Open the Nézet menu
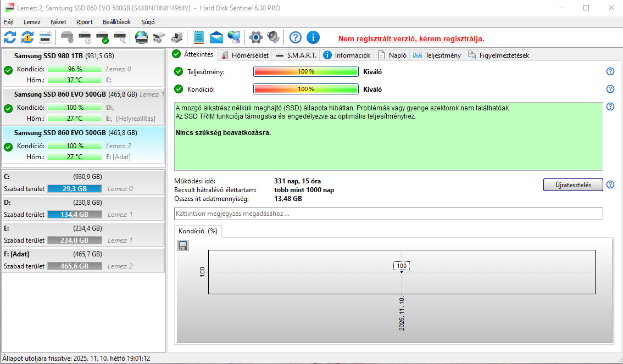Image resolution: width=623 pixels, height=364 pixels. pyautogui.click(x=58, y=22)
